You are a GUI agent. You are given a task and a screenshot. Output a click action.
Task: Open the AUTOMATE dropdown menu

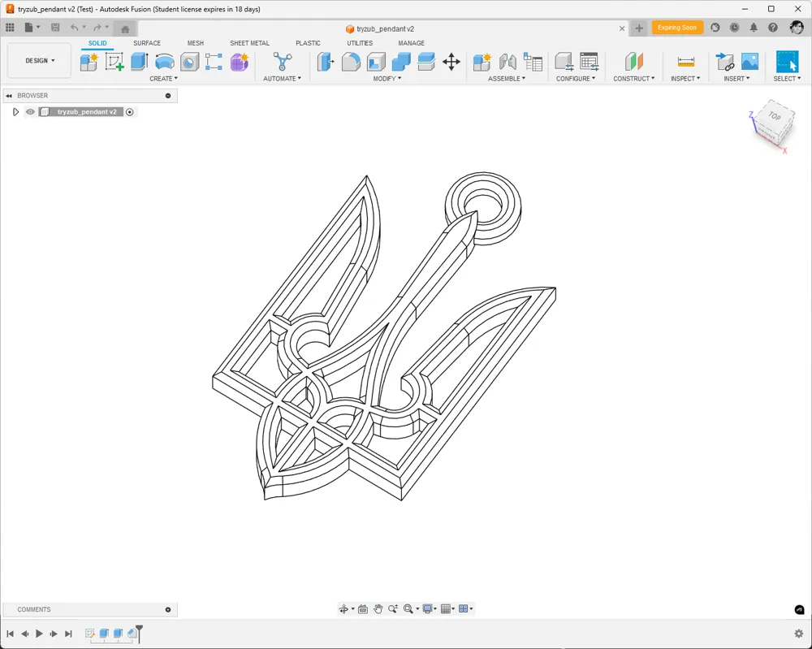(x=283, y=79)
